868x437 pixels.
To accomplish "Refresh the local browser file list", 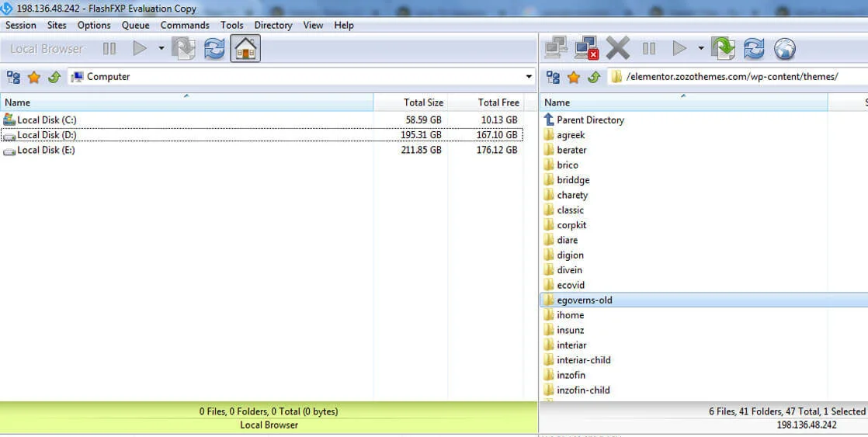I will (214, 49).
